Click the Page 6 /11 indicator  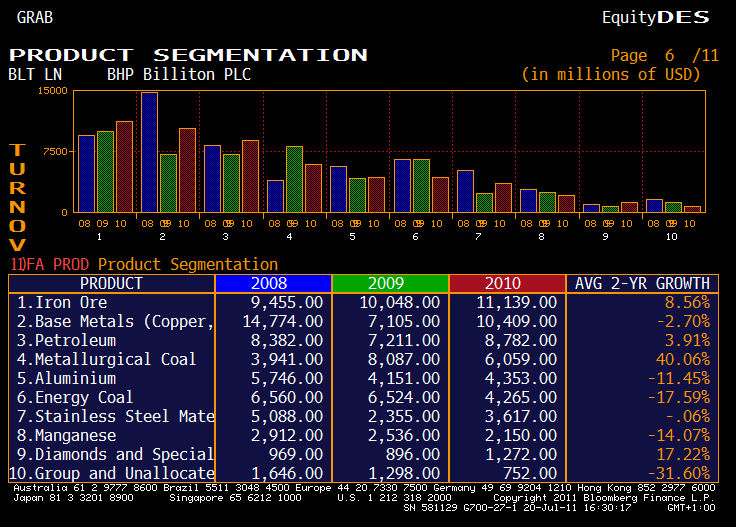[664, 56]
